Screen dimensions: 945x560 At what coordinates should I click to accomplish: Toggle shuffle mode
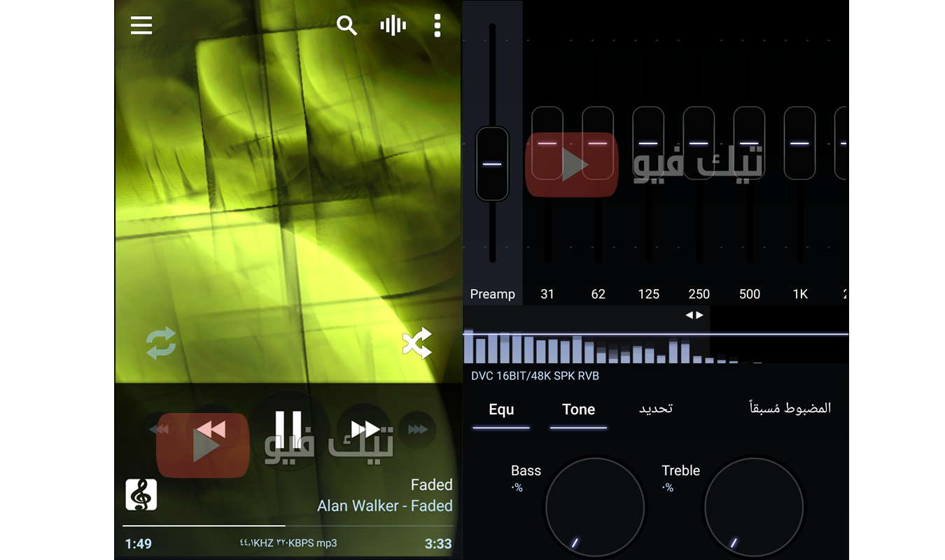point(416,344)
